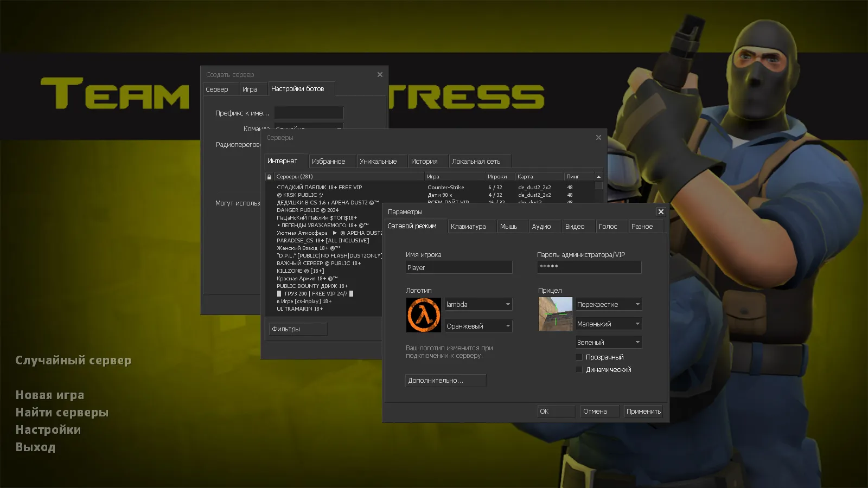Click the crosshair preview image
868x488 pixels.
[556, 314]
